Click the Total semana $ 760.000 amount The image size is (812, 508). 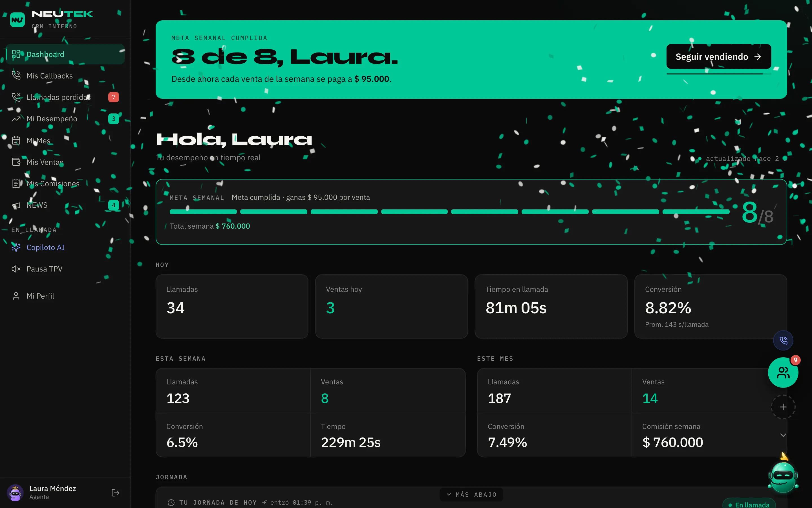coord(233,226)
